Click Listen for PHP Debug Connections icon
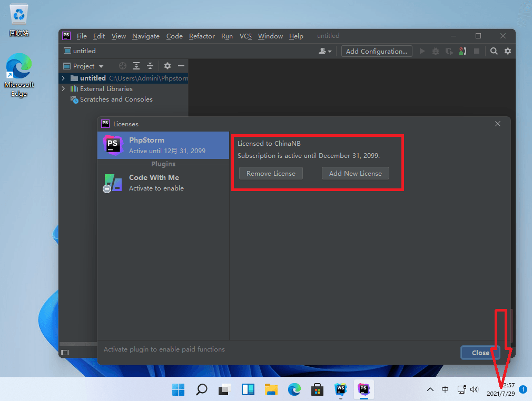Screen dimensions: 532x401 462,51
